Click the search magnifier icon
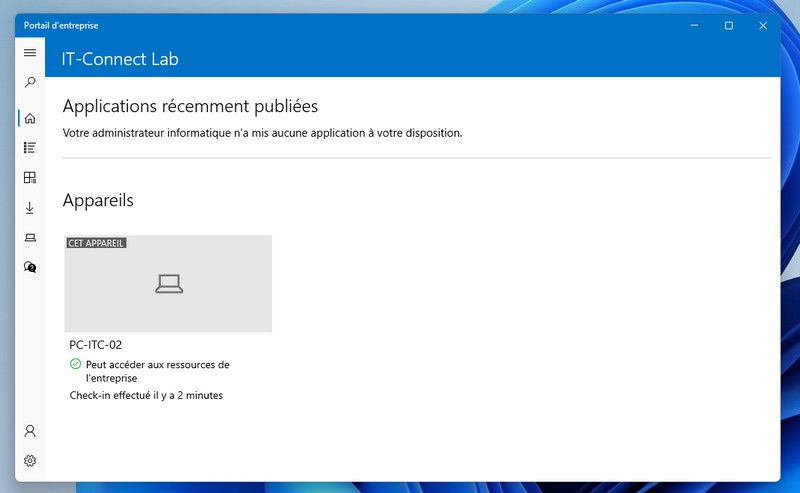The image size is (800, 493). click(30, 82)
